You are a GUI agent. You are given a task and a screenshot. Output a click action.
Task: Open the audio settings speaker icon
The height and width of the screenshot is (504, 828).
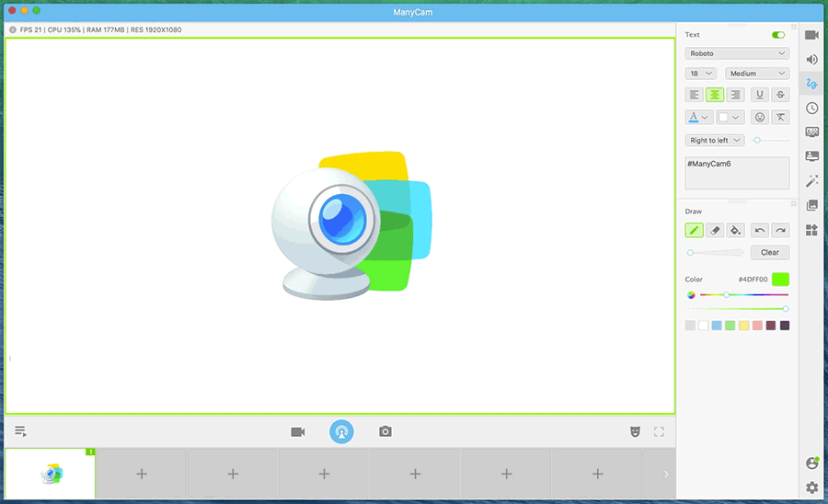[x=811, y=60]
